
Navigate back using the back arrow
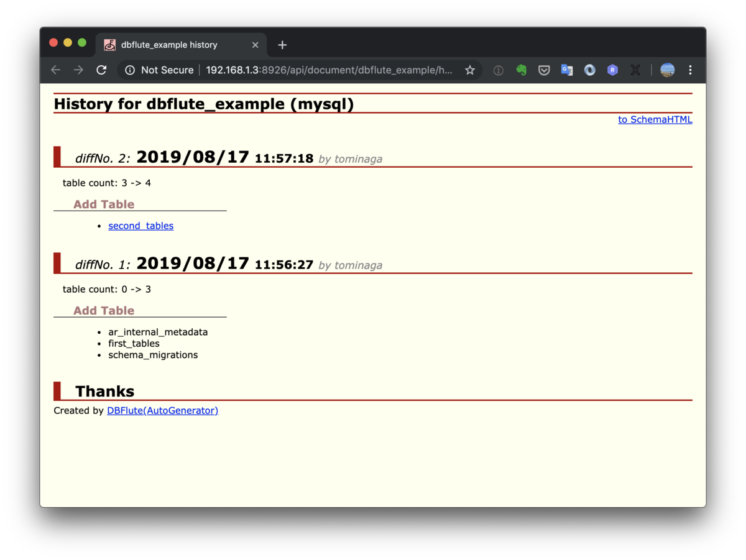coord(55,70)
